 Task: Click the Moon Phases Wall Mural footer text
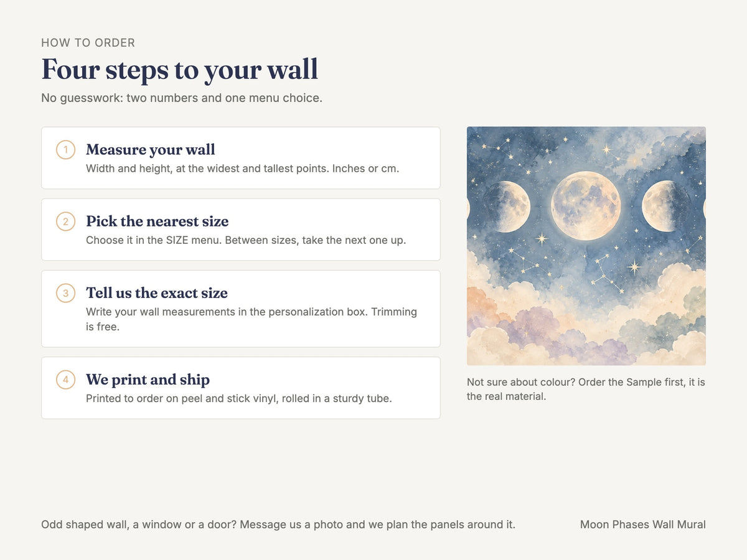[643, 525]
